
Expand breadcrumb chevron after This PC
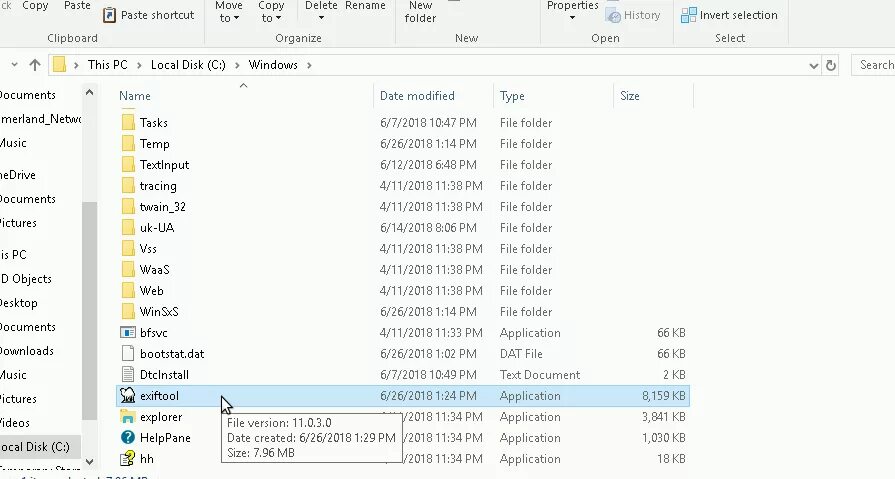tap(139, 65)
